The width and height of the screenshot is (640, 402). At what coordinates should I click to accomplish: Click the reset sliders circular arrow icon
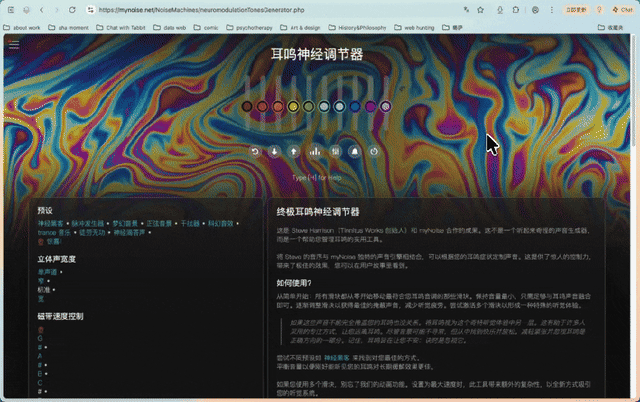[x=255, y=152]
